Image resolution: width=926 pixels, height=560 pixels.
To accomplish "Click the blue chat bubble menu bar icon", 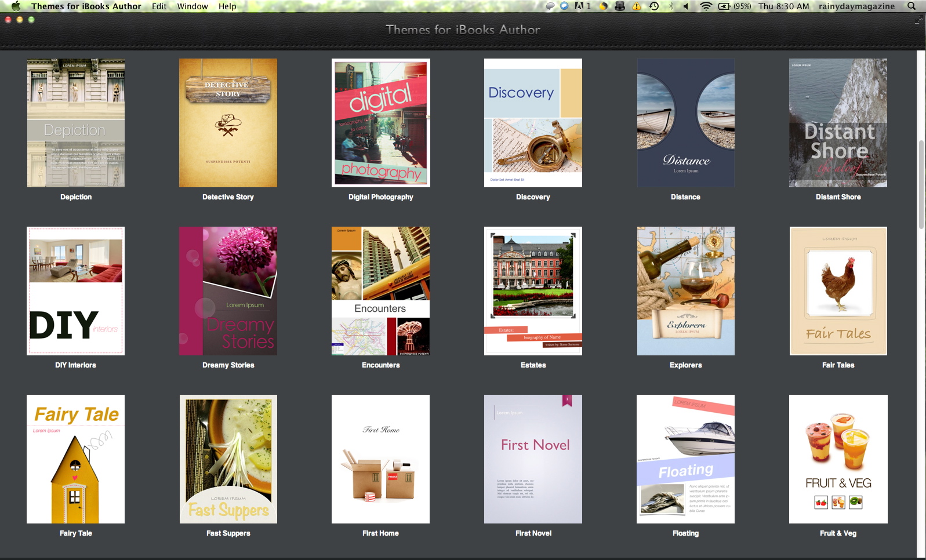I will (x=564, y=6).
